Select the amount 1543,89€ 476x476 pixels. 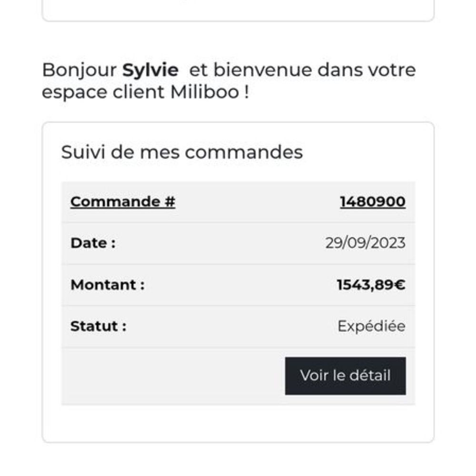coord(371,285)
